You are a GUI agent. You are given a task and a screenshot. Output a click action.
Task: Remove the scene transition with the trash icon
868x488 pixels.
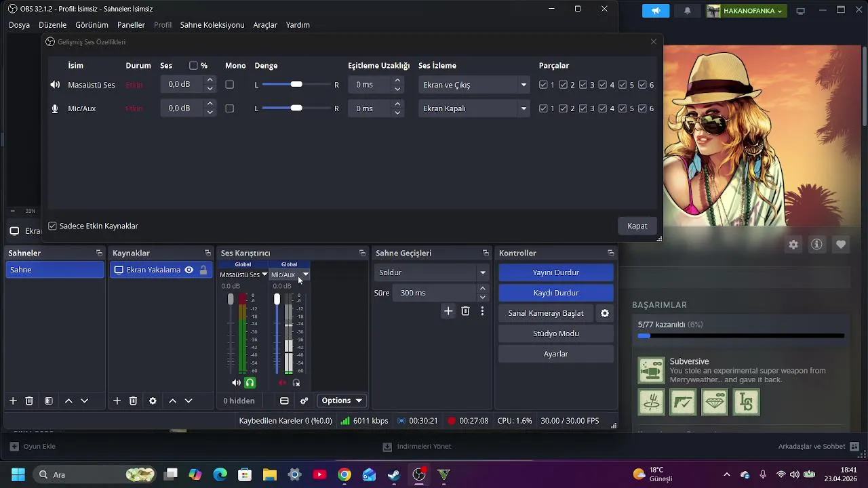click(x=465, y=311)
